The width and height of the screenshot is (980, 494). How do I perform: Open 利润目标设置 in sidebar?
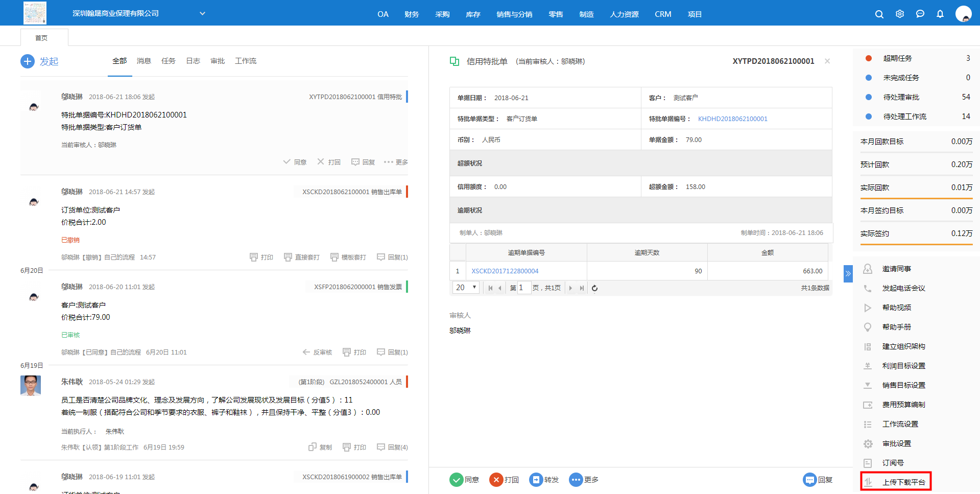[x=903, y=366]
